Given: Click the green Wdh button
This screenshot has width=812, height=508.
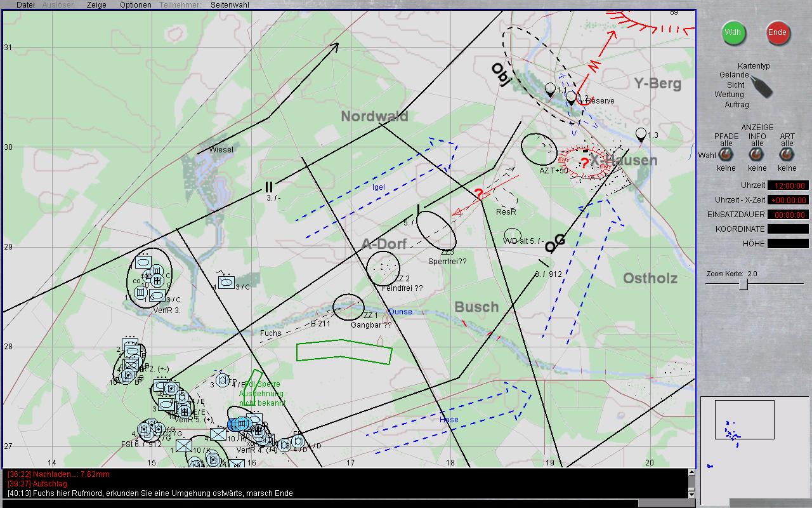Looking at the screenshot, I should tap(733, 32).
